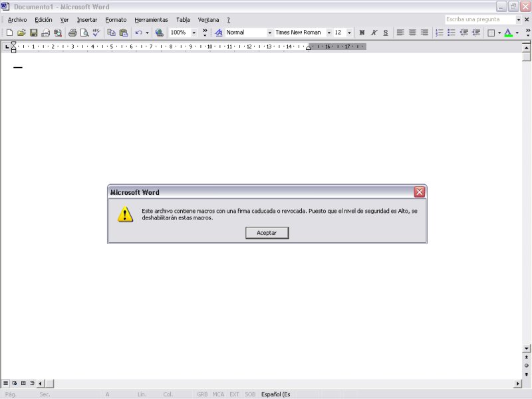The height and width of the screenshot is (399, 532).
Task: Expand the border options dropdown arrow
Action: point(499,33)
